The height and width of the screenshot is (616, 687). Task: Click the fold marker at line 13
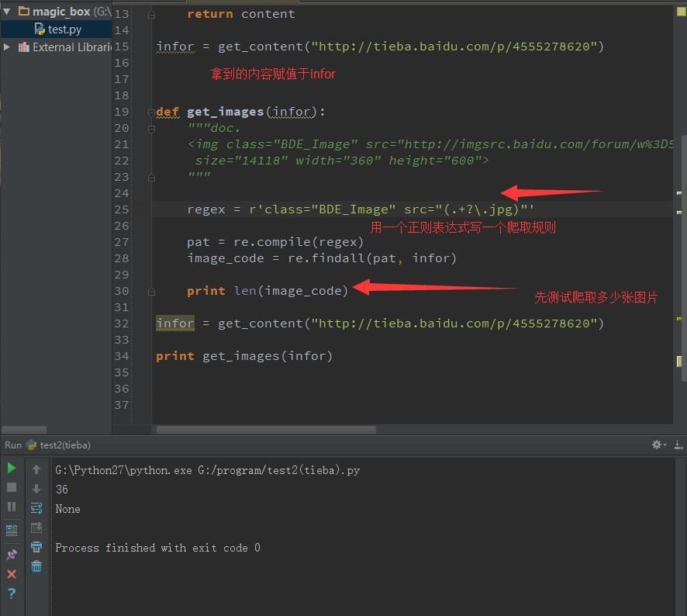151,15
